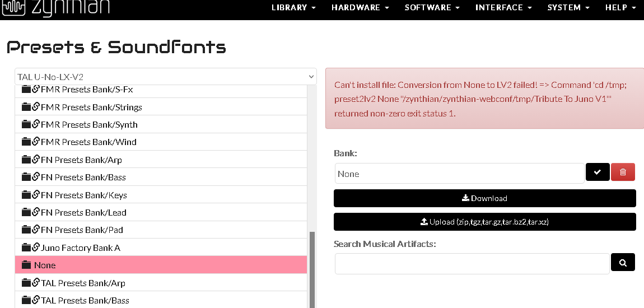The height and width of the screenshot is (308, 644).
Task: Delete bank using red trash button
Action: [623, 172]
